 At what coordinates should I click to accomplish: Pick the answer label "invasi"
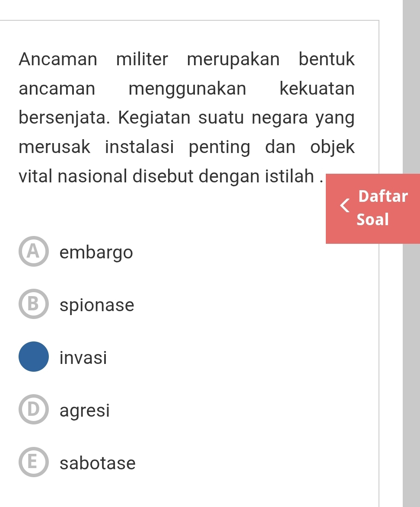coord(83,357)
